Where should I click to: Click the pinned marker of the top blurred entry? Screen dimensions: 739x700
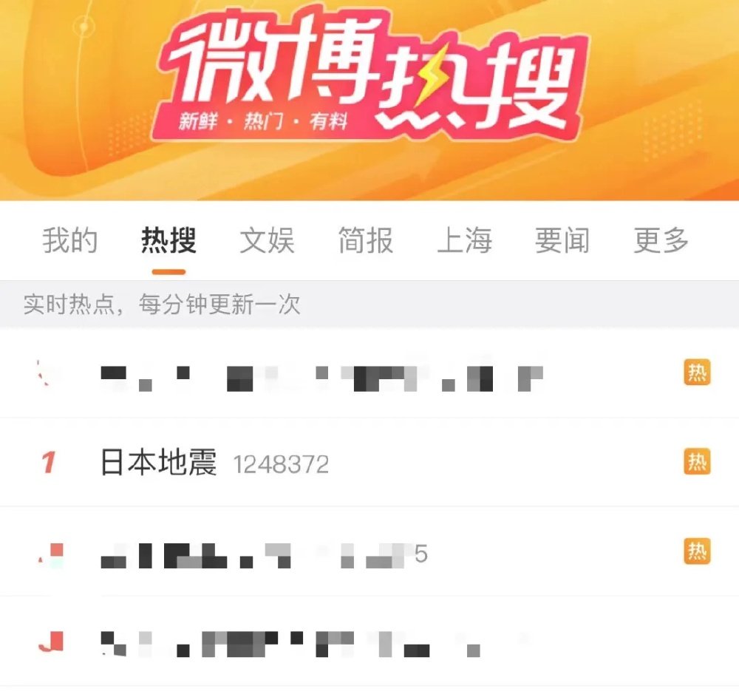point(45,373)
